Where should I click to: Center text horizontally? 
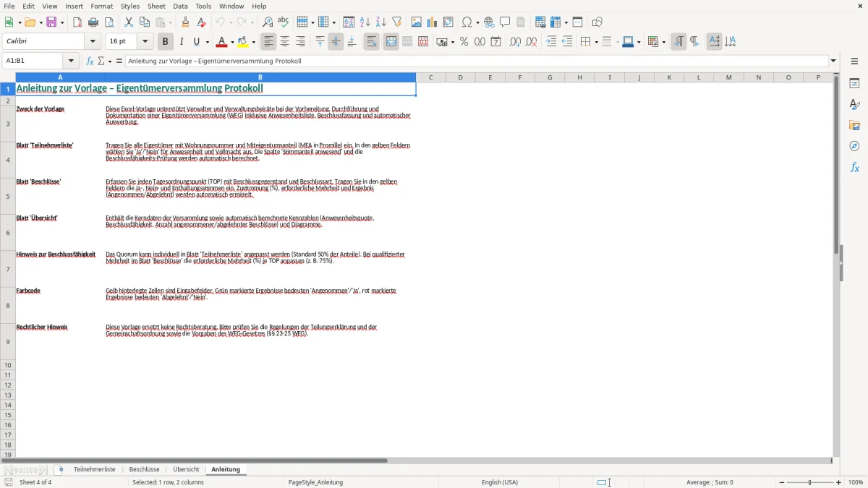284,42
